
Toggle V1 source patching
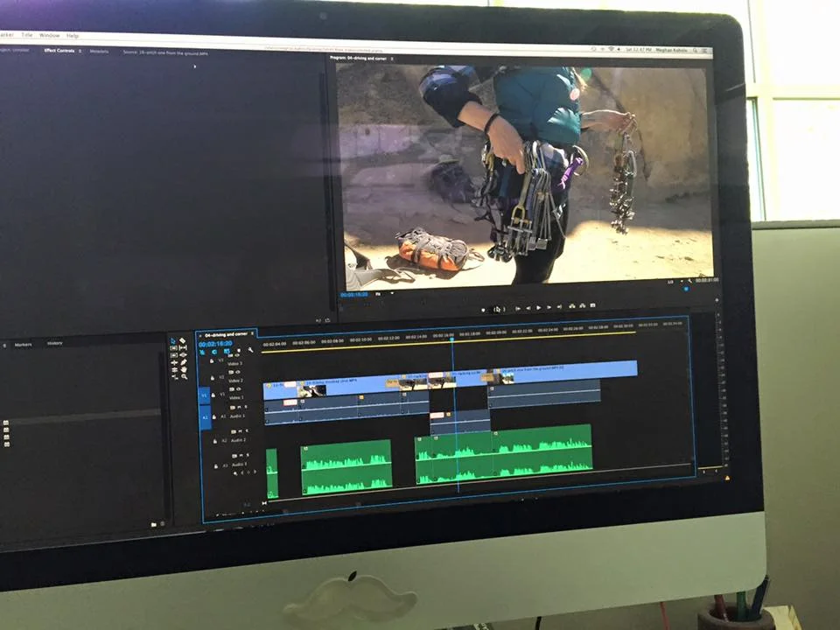[x=205, y=395]
